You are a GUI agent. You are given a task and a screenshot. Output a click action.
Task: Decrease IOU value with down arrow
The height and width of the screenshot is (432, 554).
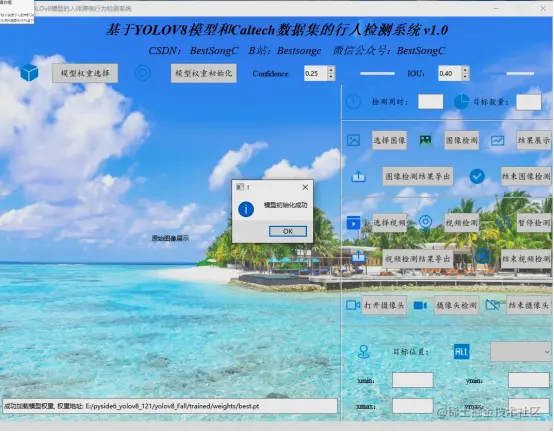coord(465,77)
